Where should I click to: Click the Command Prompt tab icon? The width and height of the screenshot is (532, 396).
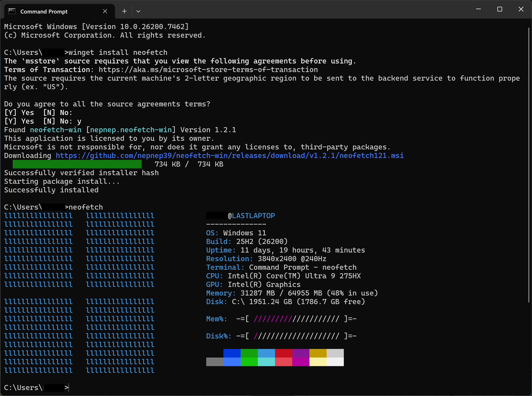tap(12, 11)
